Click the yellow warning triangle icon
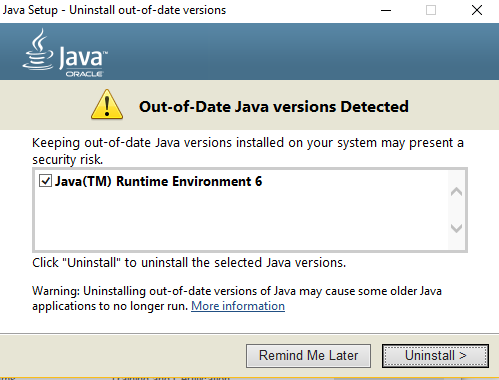 (107, 105)
